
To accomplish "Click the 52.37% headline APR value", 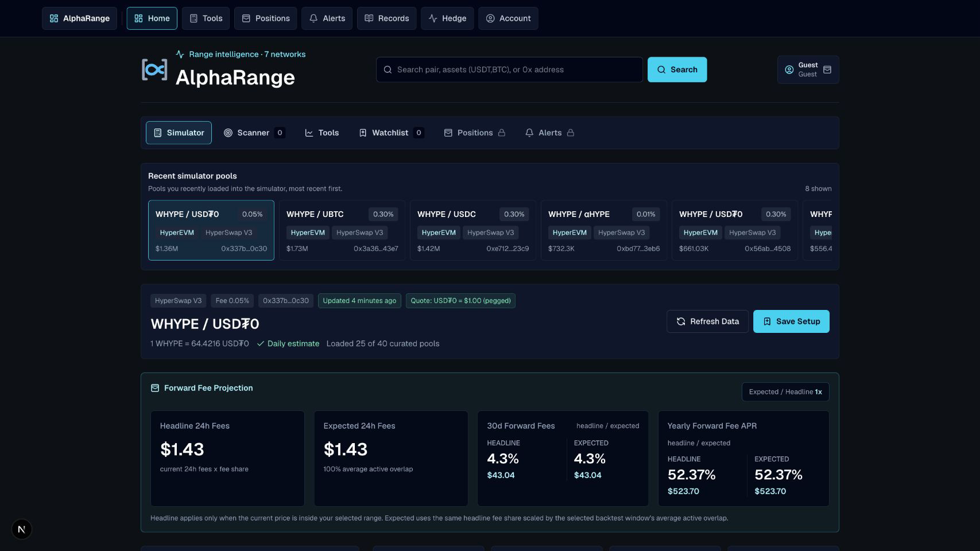I will pos(692,475).
